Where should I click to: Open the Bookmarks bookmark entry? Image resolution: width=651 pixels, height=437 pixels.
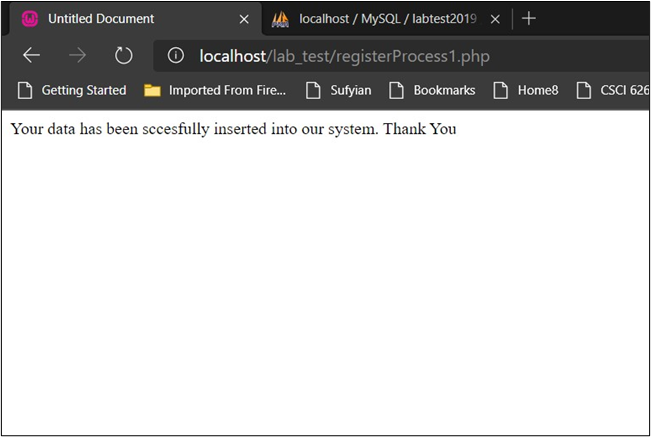pyautogui.click(x=432, y=90)
